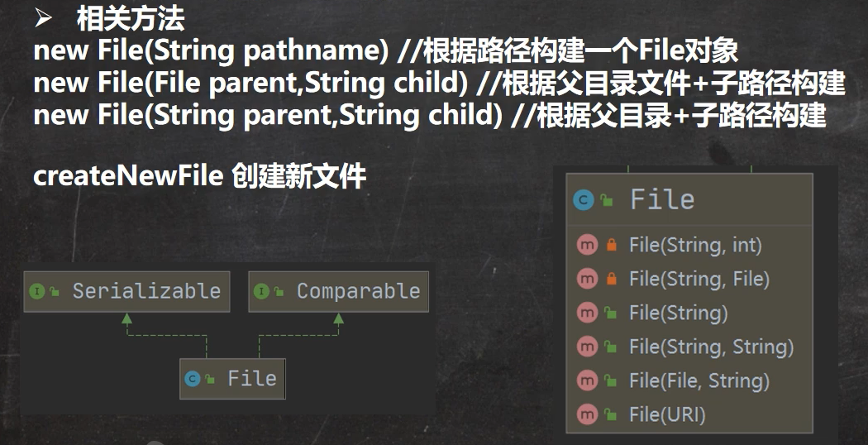Click the method icon for File(File, String)
Image resolution: width=868 pixels, height=445 pixels.
588,380
